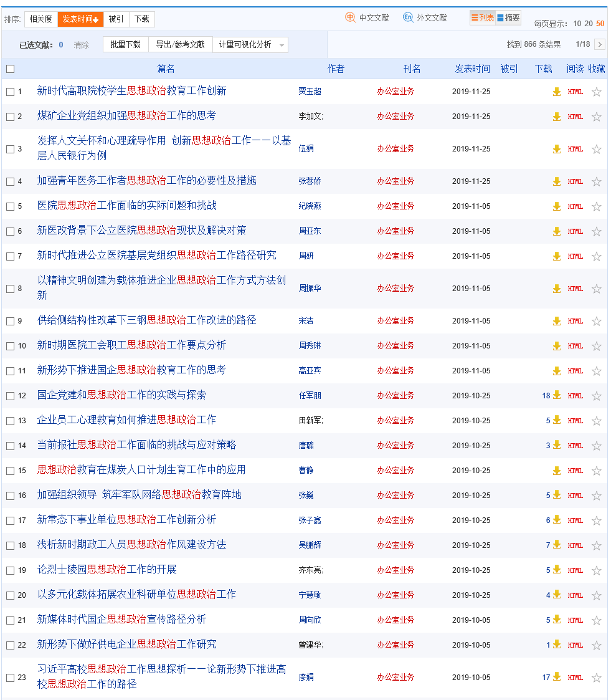Image resolution: width=611 pixels, height=700 pixels.
Task: Open HTML reader for row 9
Action: click(575, 322)
